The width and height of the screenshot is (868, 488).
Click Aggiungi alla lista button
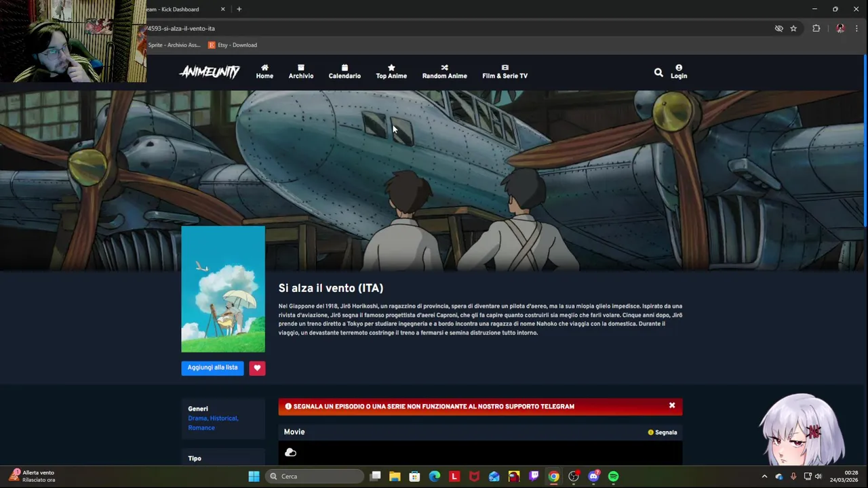[212, 367]
